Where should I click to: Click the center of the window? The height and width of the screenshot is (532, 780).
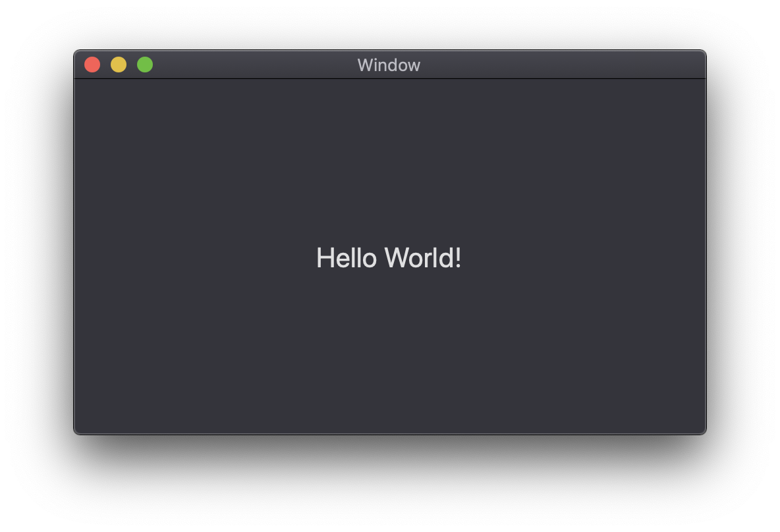click(x=389, y=255)
